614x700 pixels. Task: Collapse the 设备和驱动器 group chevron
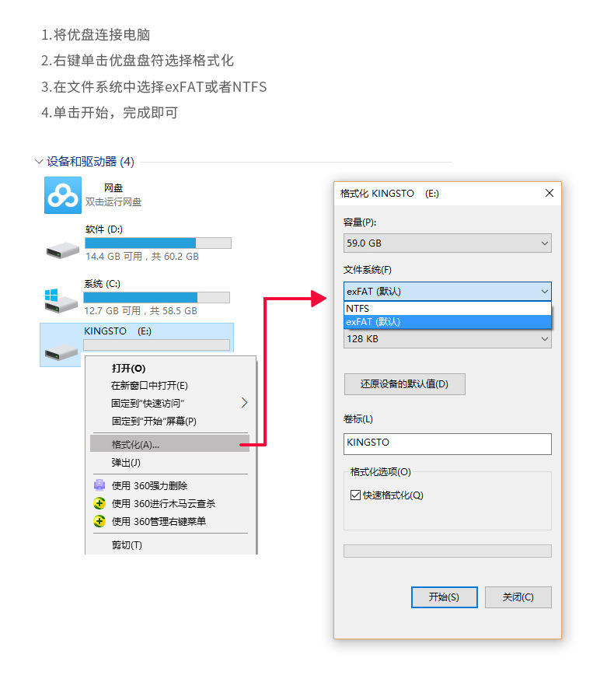39,162
